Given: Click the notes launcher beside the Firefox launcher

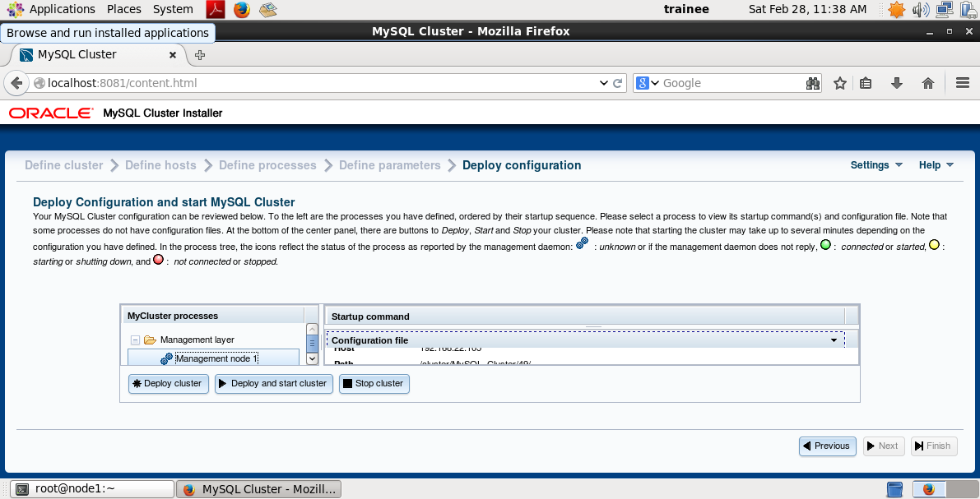Looking at the screenshot, I should 268,9.
